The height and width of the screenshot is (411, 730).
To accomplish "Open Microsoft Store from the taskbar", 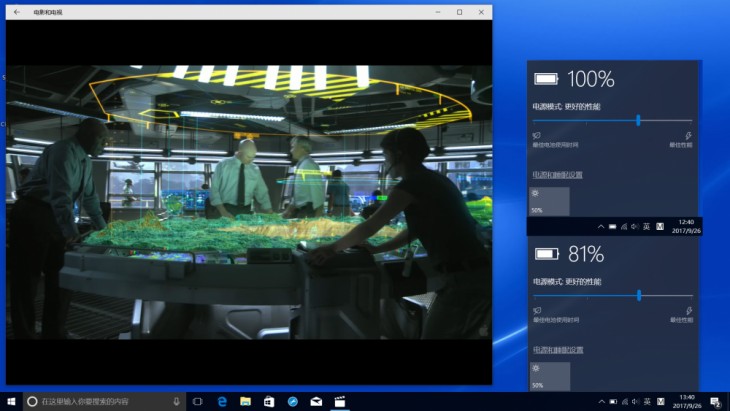I will [x=269, y=401].
